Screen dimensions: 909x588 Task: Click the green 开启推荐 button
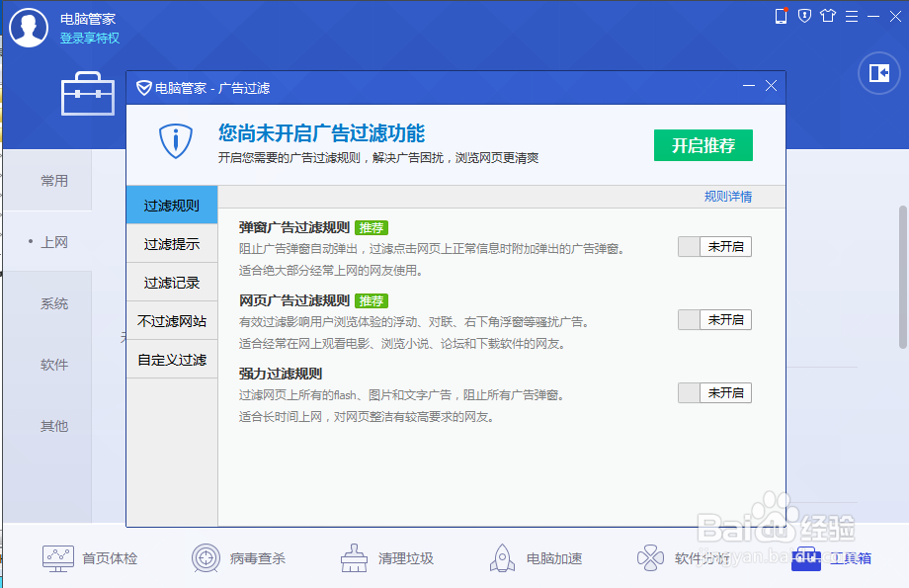click(x=702, y=144)
